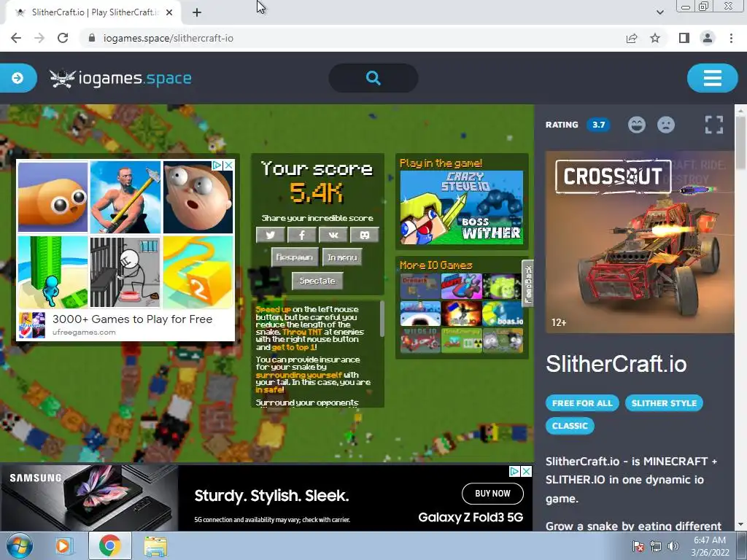Expand the blue arrow sidebar button

pos(18,77)
